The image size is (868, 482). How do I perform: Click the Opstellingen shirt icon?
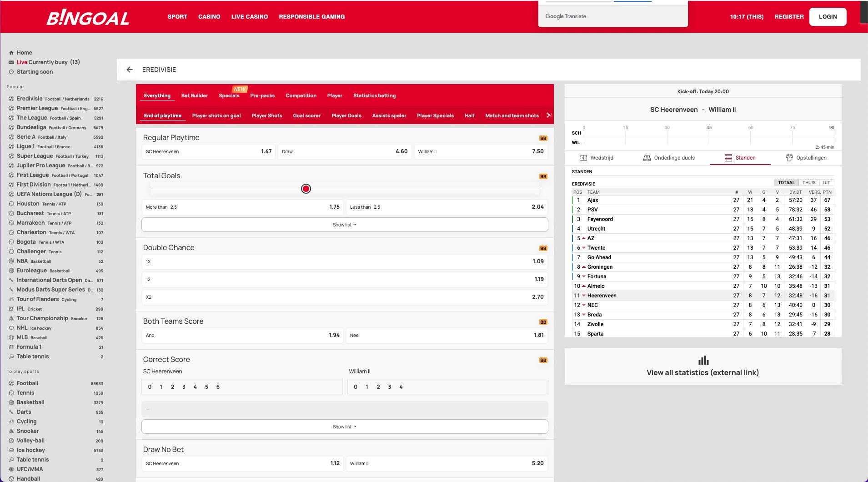point(789,158)
